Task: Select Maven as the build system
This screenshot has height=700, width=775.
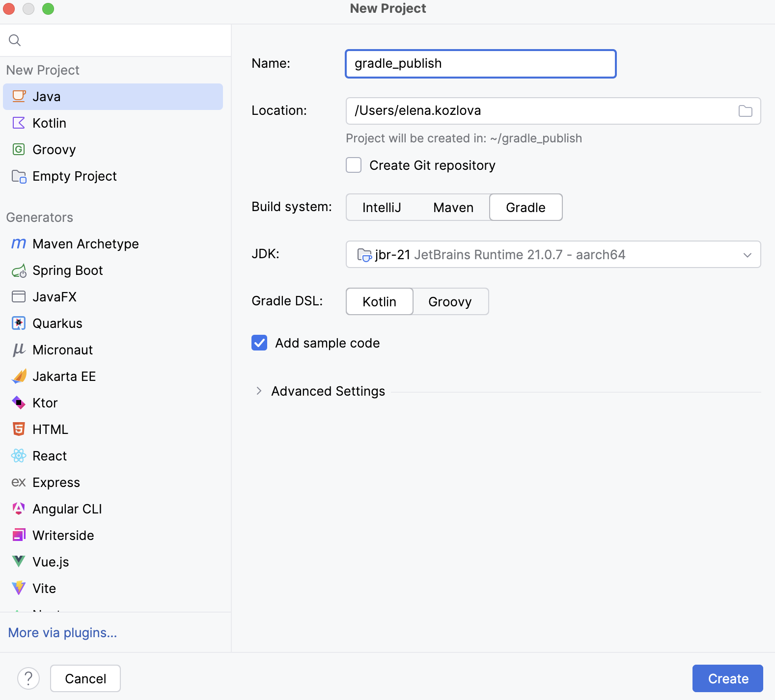Action: pyautogui.click(x=453, y=207)
